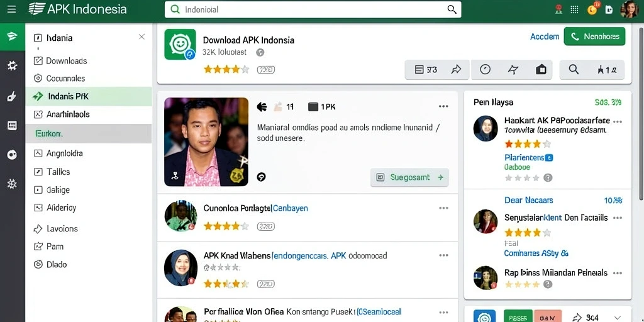Click the green Nenohoras button
Image resolution: width=644 pixels, height=322 pixels.
(594, 36)
